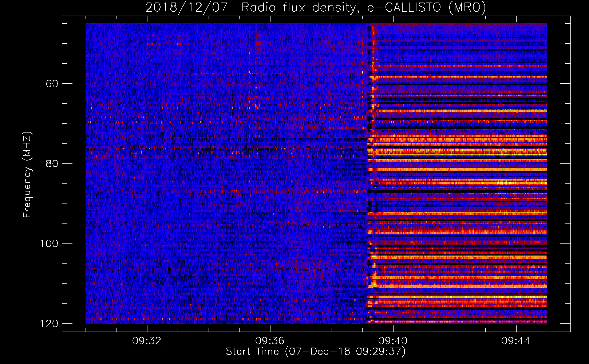
Task: Select the 09:32 time tick label
Action: click(x=147, y=341)
